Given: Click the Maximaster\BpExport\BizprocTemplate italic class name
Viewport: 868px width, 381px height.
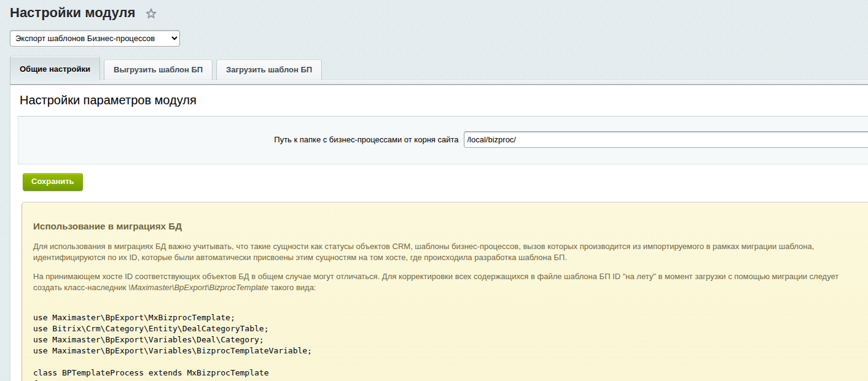Looking at the screenshot, I should click(x=198, y=288).
